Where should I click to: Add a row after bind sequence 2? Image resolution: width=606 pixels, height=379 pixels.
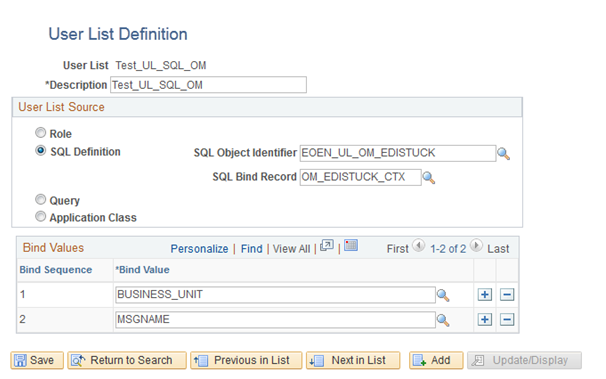pyautogui.click(x=485, y=320)
